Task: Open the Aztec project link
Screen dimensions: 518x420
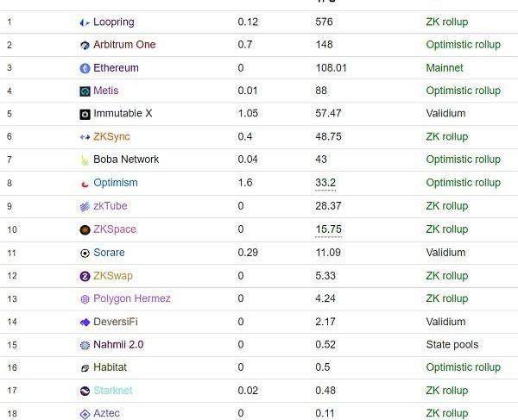Action: click(x=106, y=414)
